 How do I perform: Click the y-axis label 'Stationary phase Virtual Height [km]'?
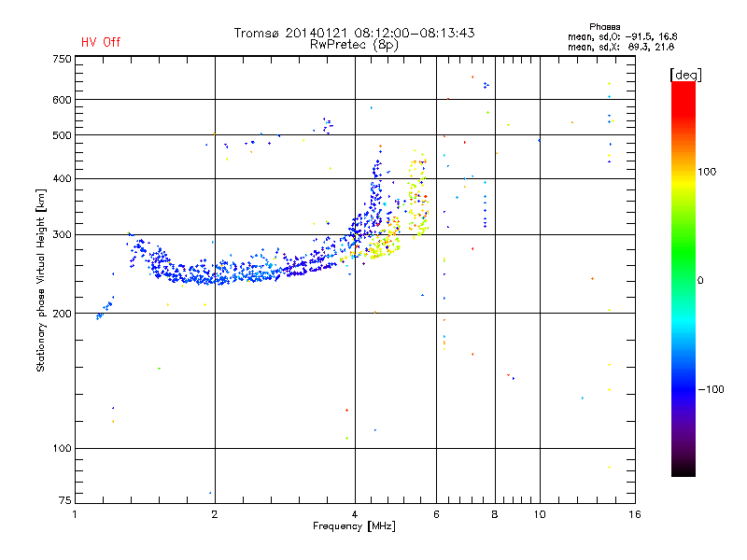pyautogui.click(x=41, y=281)
